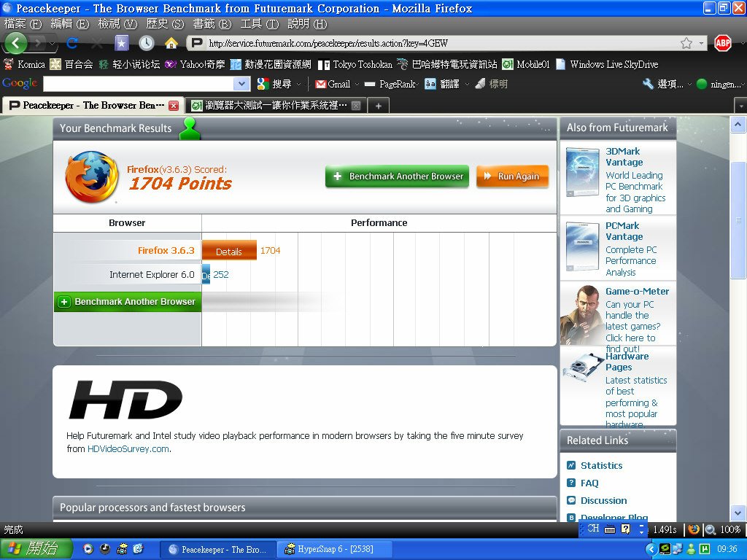Expand the address bar URL dropdown arrow
Viewport: 747px width, 560px height.
(701, 43)
